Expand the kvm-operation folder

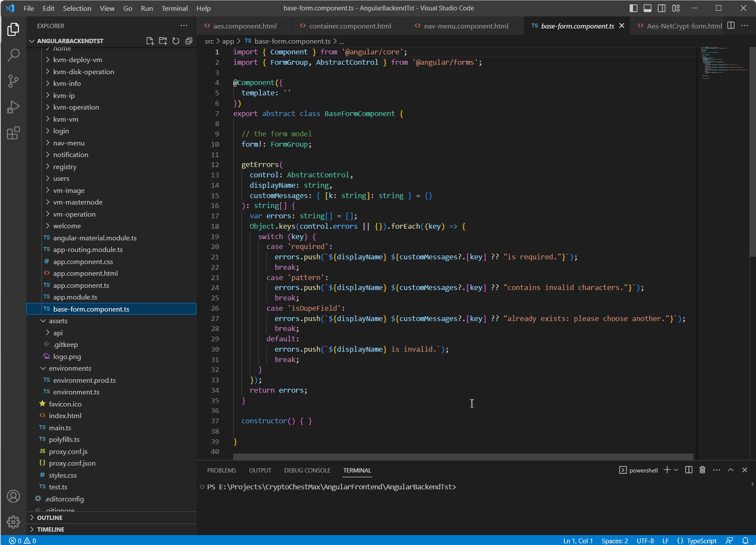(76, 107)
